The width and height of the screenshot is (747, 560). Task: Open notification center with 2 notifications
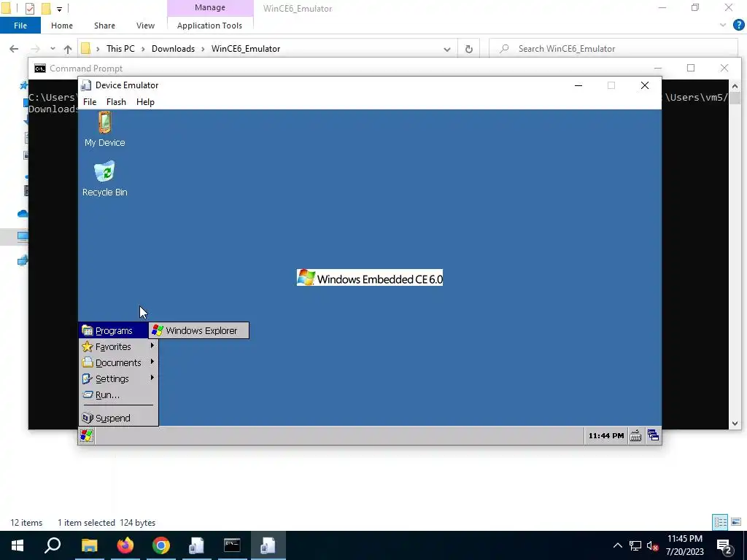point(724,545)
